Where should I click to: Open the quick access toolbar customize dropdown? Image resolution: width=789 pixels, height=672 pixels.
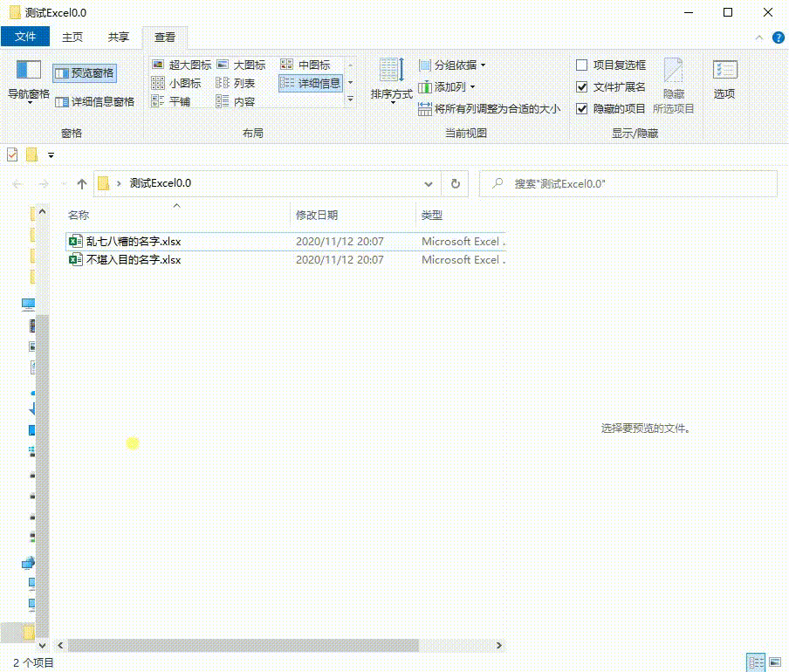click(51, 155)
